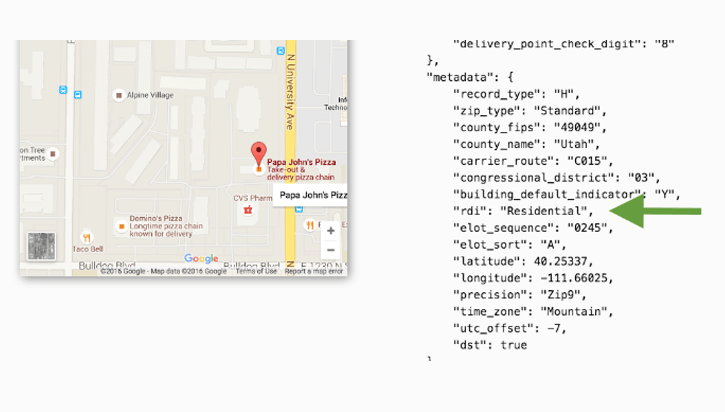The width and height of the screenshot is (725, 412).
Task: Click the Google logo on the map
Action: tap(200, 259)
